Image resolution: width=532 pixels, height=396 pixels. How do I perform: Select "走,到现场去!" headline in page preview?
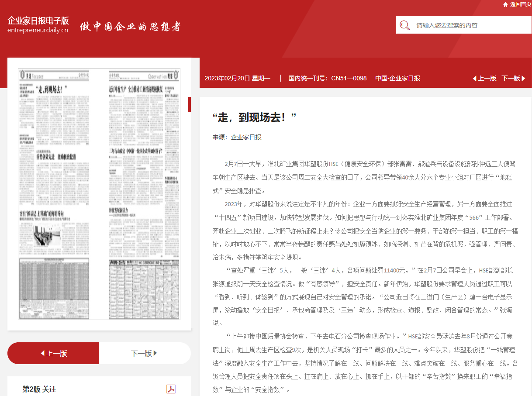[52, 90]
